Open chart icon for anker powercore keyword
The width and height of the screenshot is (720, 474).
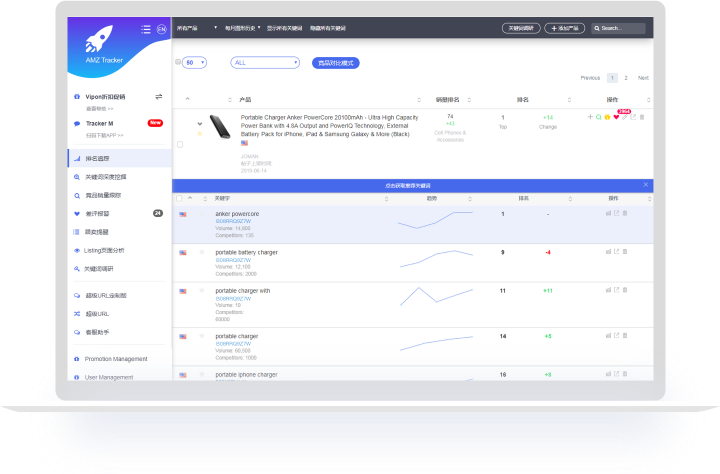click(x=607, y=213)
